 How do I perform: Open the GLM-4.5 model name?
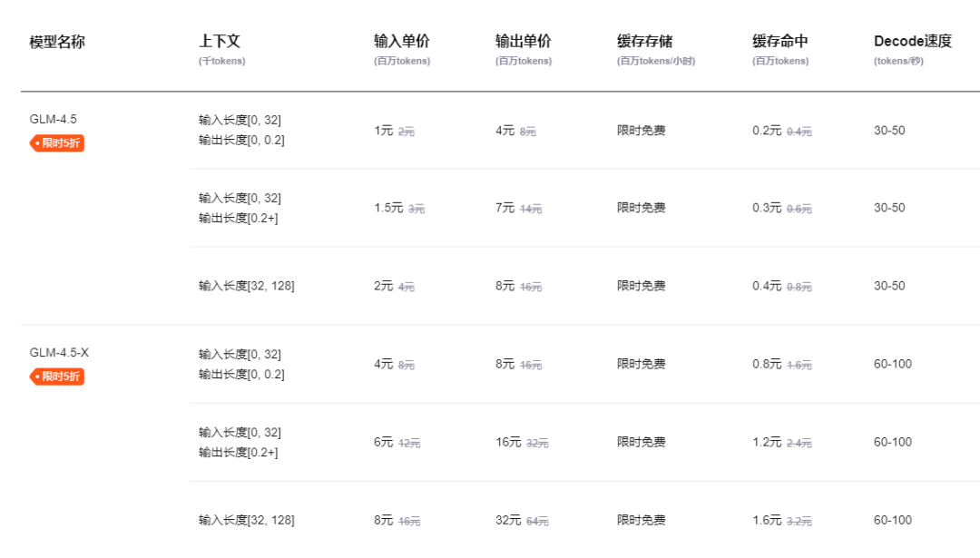[54, 119]
